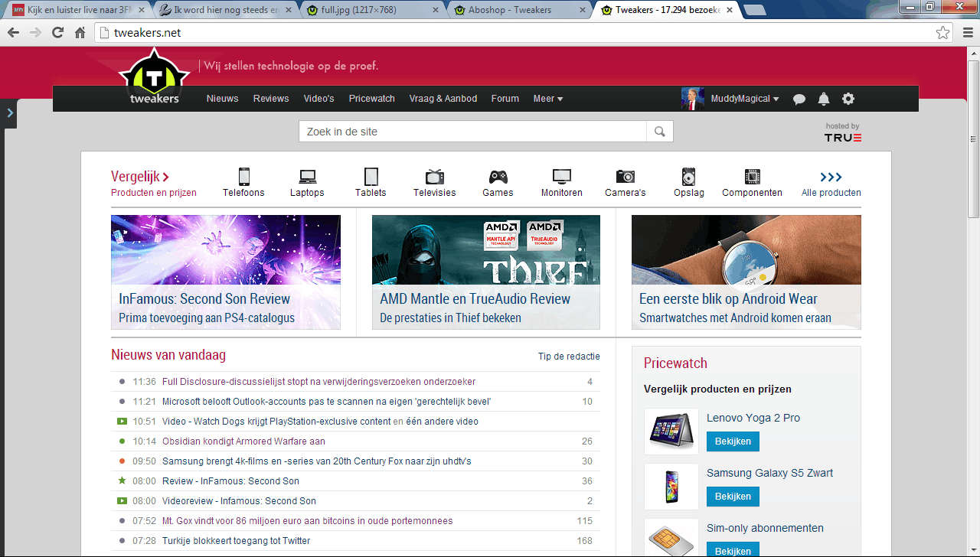Open the Componenten chip icon
This screenshot has width=980, height=557.
[752, 177]
